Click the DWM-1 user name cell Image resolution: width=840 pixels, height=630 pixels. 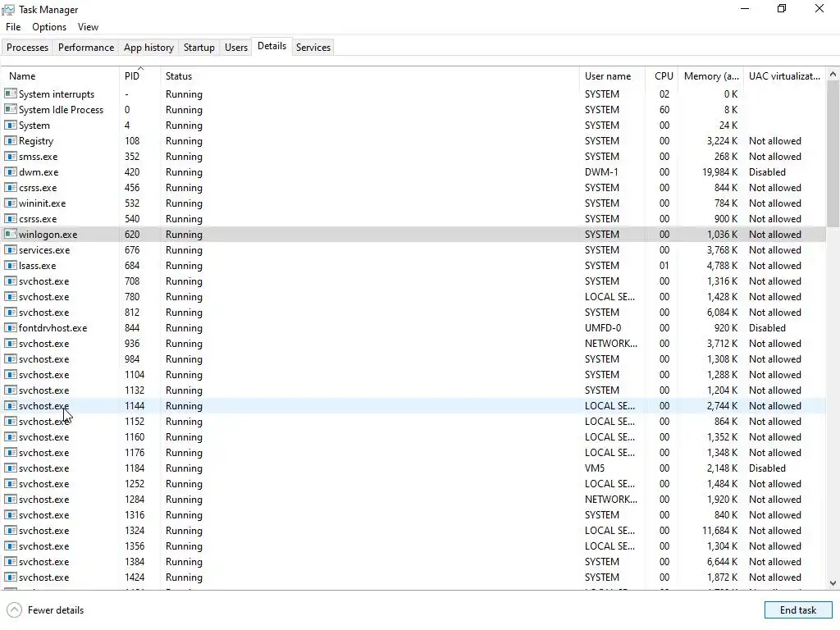(x=601, y=172)
